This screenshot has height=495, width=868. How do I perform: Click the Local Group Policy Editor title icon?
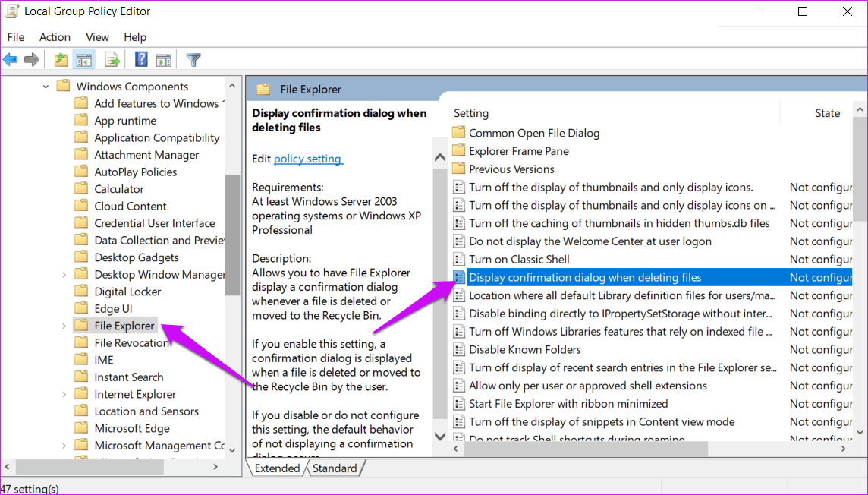click(12, 11)
